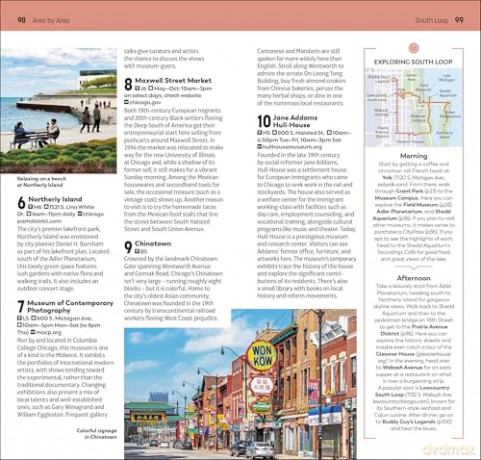Click the bold Wabash Avenue text

(403, 367)
